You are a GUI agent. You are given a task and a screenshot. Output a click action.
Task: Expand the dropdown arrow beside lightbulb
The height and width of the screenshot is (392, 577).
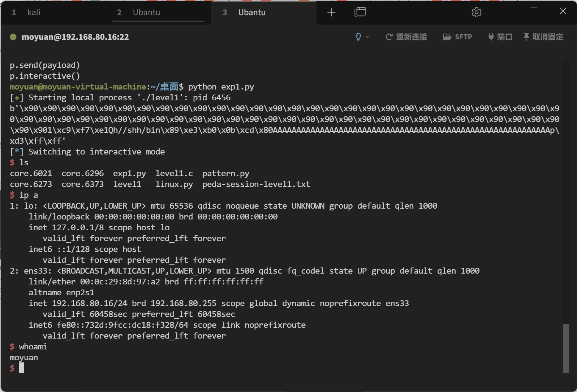(367, 37)
